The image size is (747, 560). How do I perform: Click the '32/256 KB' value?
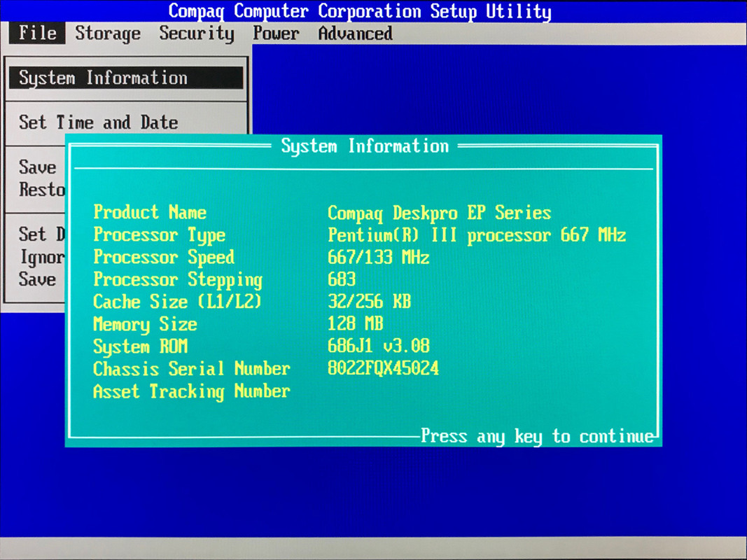pyautogui.click(x=369, y=302)
